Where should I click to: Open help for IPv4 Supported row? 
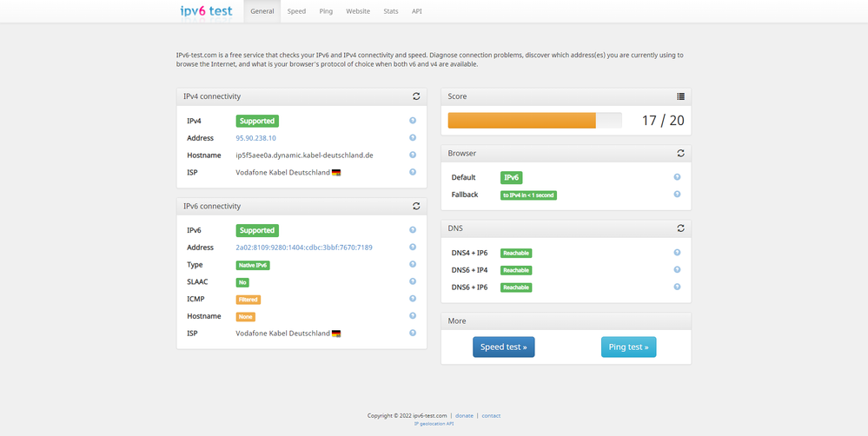tap(413, 121)
